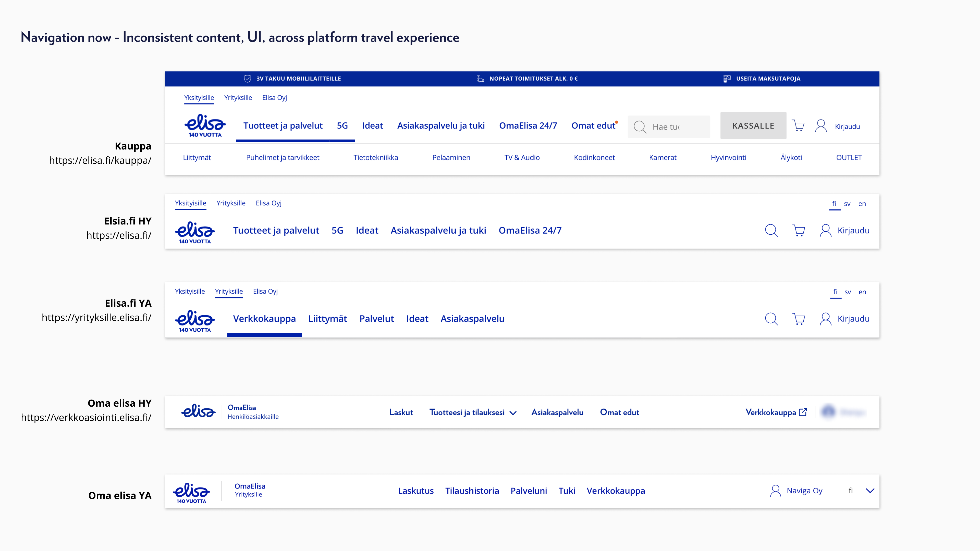
Task: Click Verkkokauppa external link icon in OmaElisa
Action: pyautogui.click(x=803, y=412)
